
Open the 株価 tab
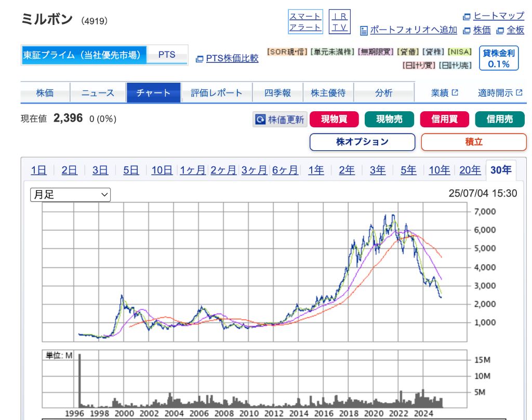coord(45,93)
